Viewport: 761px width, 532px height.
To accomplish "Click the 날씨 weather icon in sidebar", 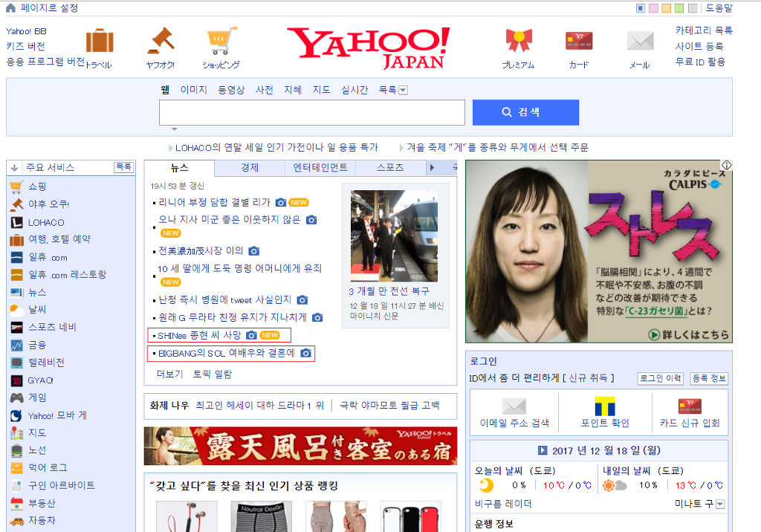I will (16, 310).
